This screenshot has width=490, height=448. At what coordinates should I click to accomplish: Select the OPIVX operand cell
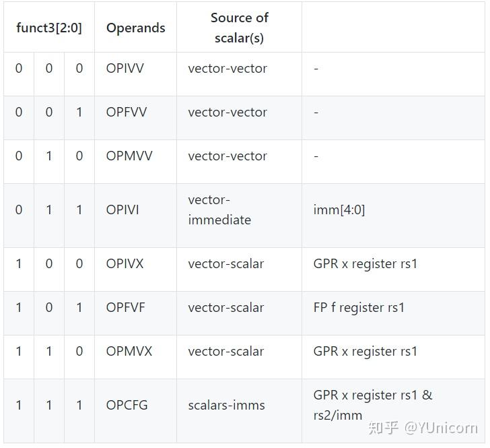pyautogui.click(x=125, y=264)
